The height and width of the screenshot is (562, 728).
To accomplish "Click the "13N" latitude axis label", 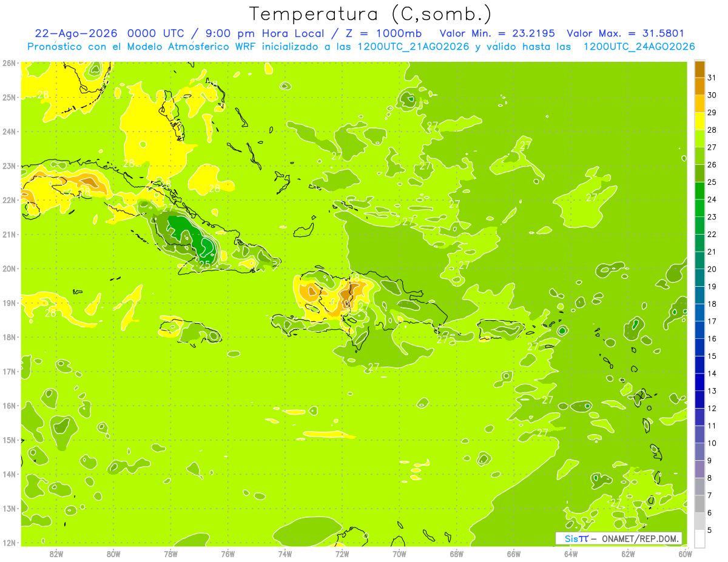I will point(9,509).
